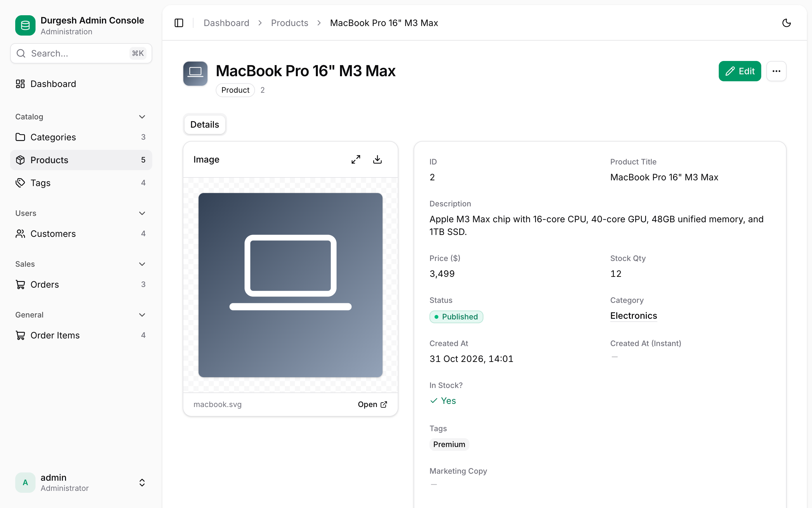Expand the image to fullscreen
The height and width of the screenshot is (508, 812).
click(356, 159)
